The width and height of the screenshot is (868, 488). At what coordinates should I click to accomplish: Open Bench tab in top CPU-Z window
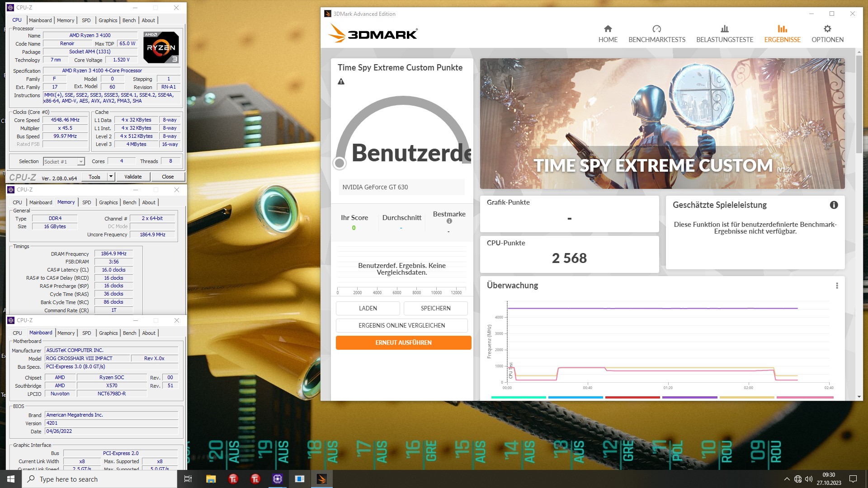(x=129, y=20)
